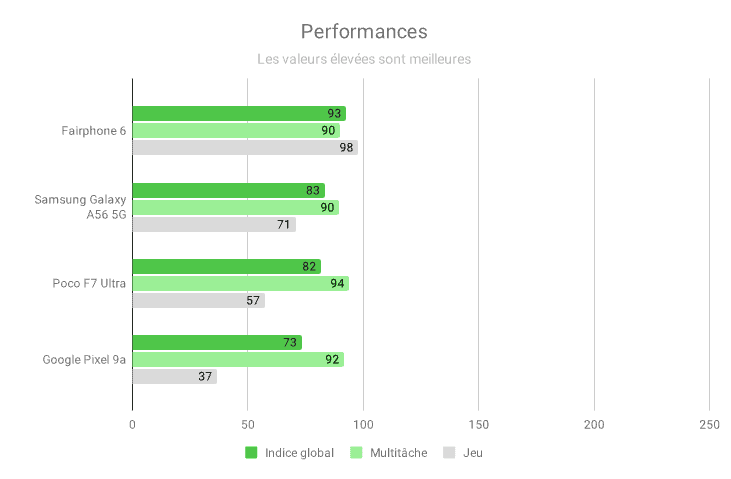The height and width of the screenshot is (479, 731).
Task: Click Samsung Multitâche bar showing 90
Action: (x=235, y=207)
